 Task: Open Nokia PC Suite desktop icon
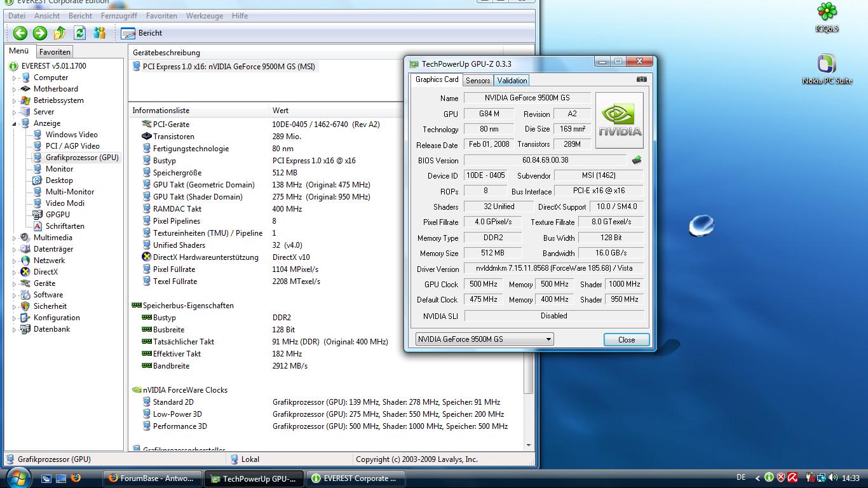coord(827,69)
